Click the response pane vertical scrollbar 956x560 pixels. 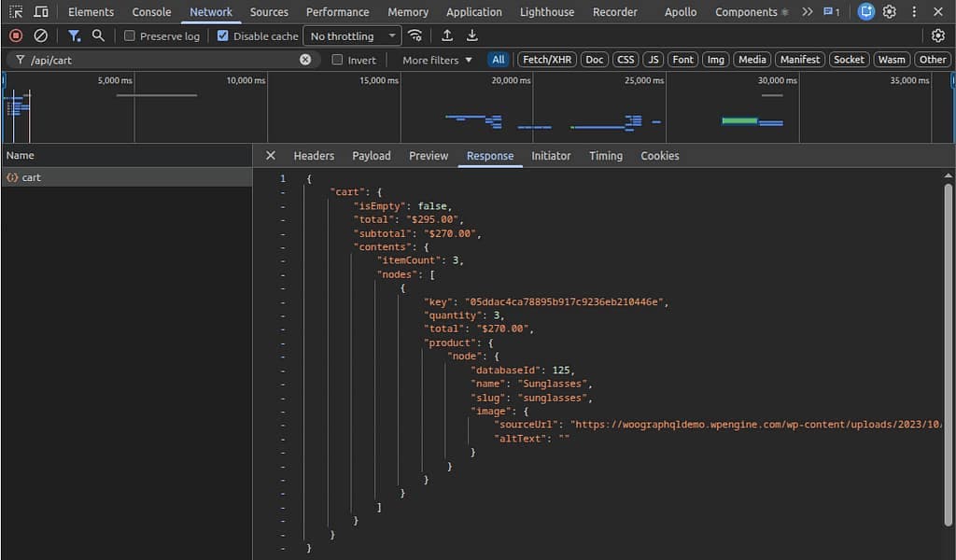point(949,354)
